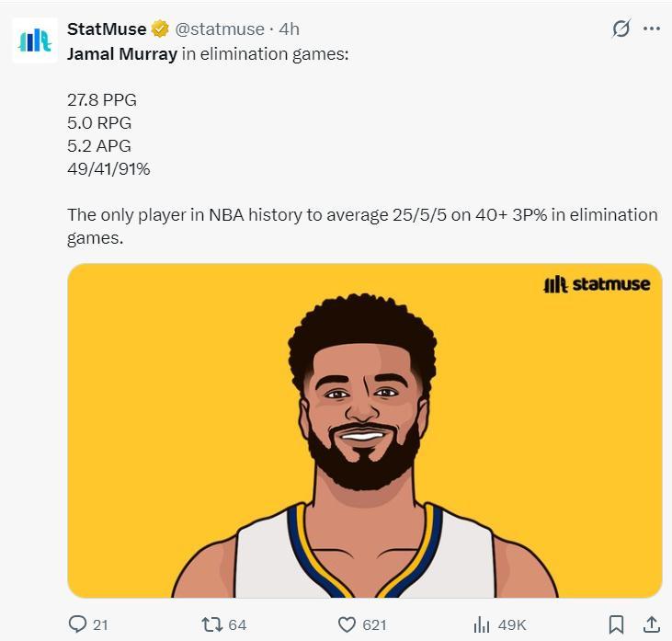Click the repost arrows icon
Screen dimensions: 672x641
click(x=211, y=624)
